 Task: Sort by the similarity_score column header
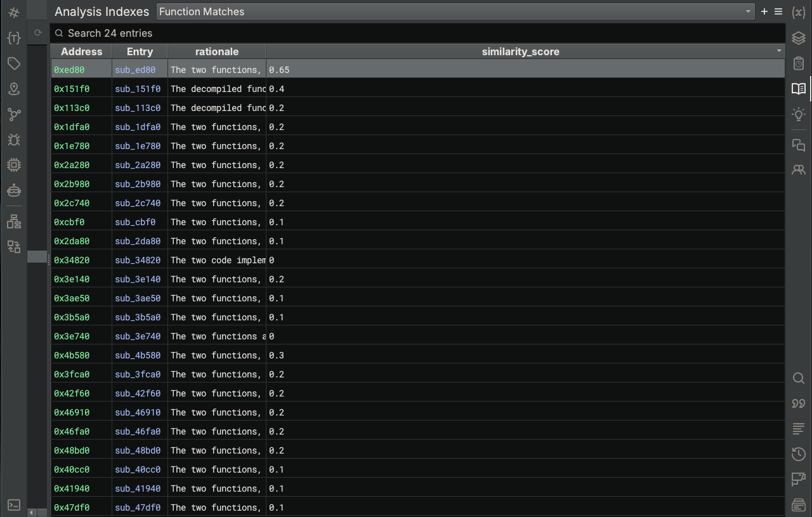tap(520, 51)
